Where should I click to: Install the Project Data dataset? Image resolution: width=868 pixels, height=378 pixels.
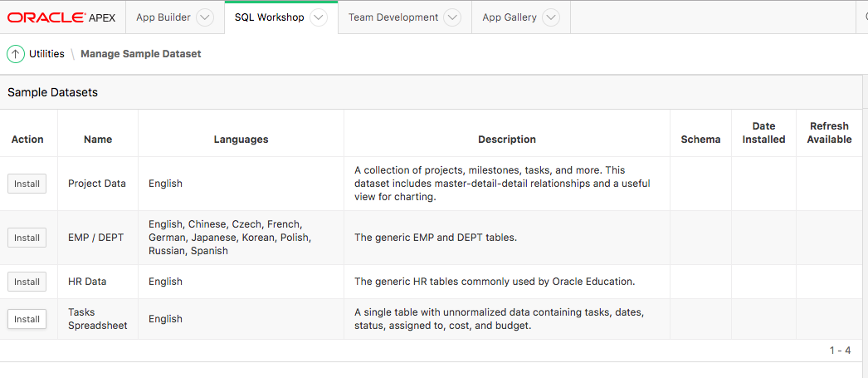point(27,184)
